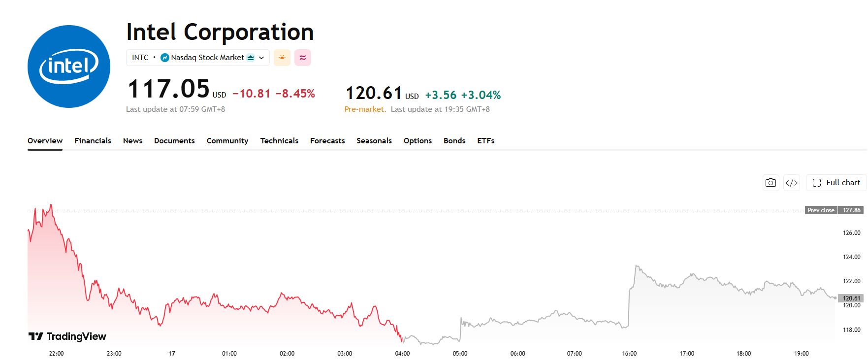Switch to the Overview tab
Screen dimensions: 868x362
[x=45, y=141]
